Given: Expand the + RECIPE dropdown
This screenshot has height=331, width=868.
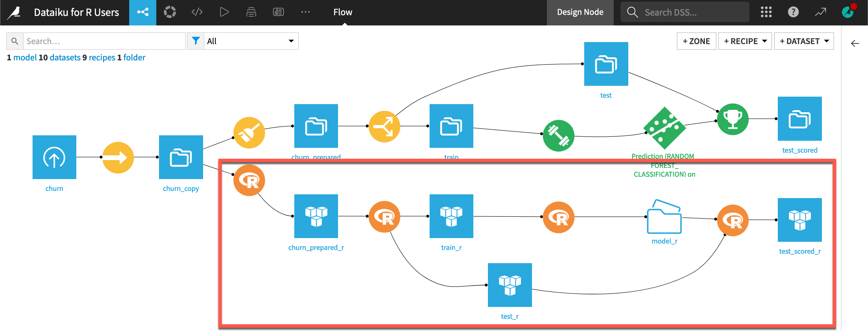Looking at the screenshot, I should tap(745, 41).
